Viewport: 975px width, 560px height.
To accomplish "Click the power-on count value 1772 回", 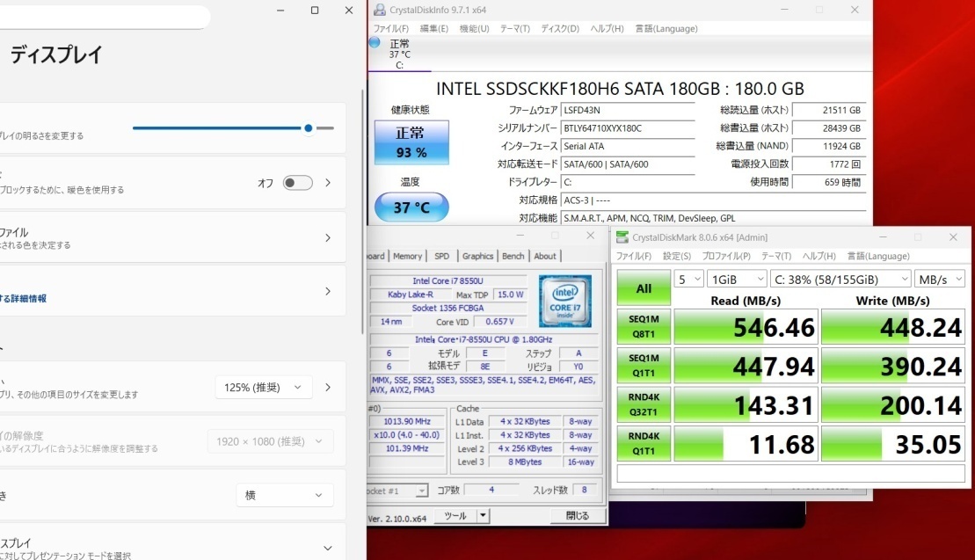I will tap(828, 164).
